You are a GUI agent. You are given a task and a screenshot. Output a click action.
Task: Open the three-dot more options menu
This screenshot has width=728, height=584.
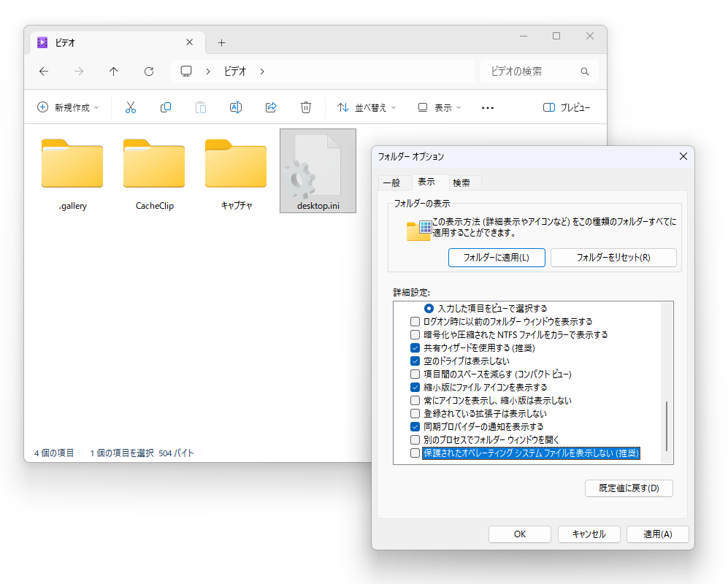(488, 108)
